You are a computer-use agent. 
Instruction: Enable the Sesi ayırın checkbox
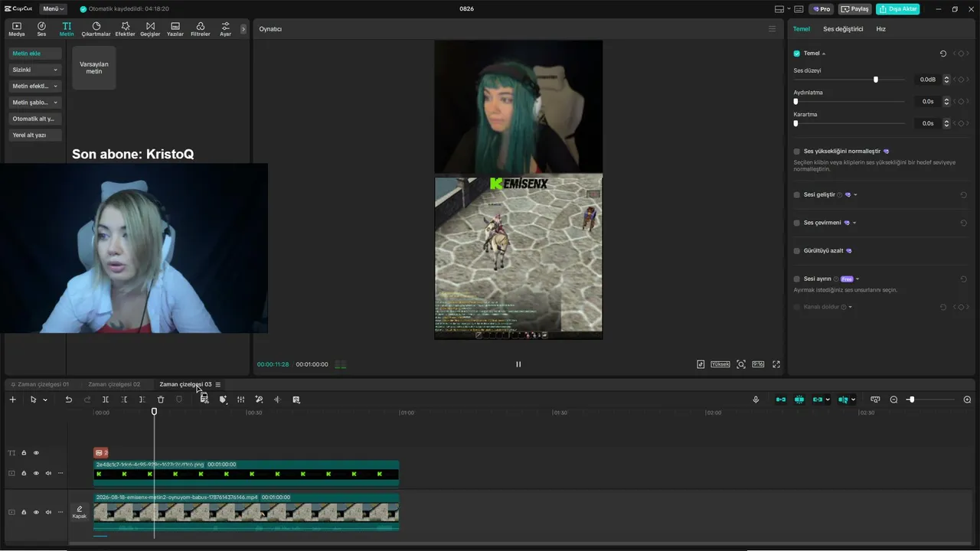[x=796, y=279]
